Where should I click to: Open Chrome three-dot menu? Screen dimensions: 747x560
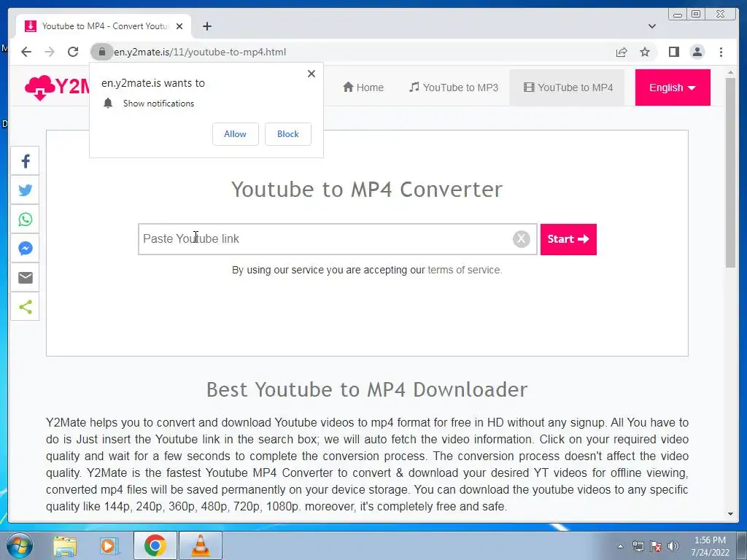point(721,52)
